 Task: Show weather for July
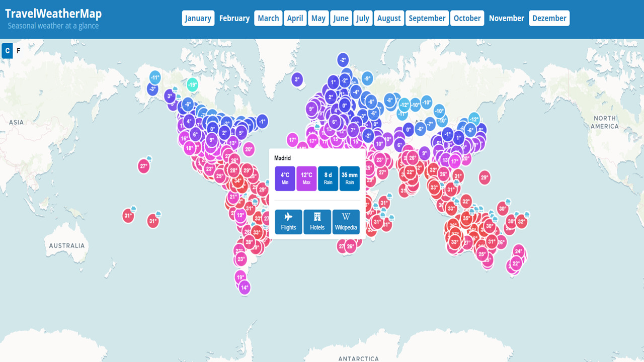pyautogui.click(x=362, y=18)
